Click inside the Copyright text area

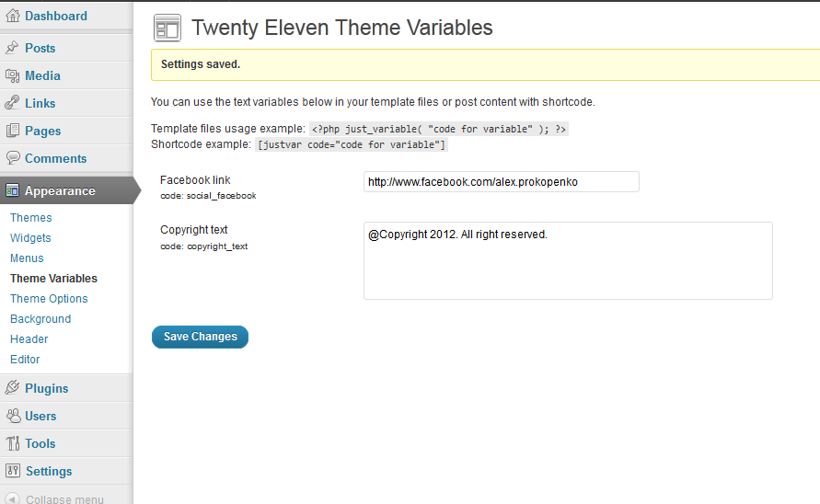(x=568, y=261)
